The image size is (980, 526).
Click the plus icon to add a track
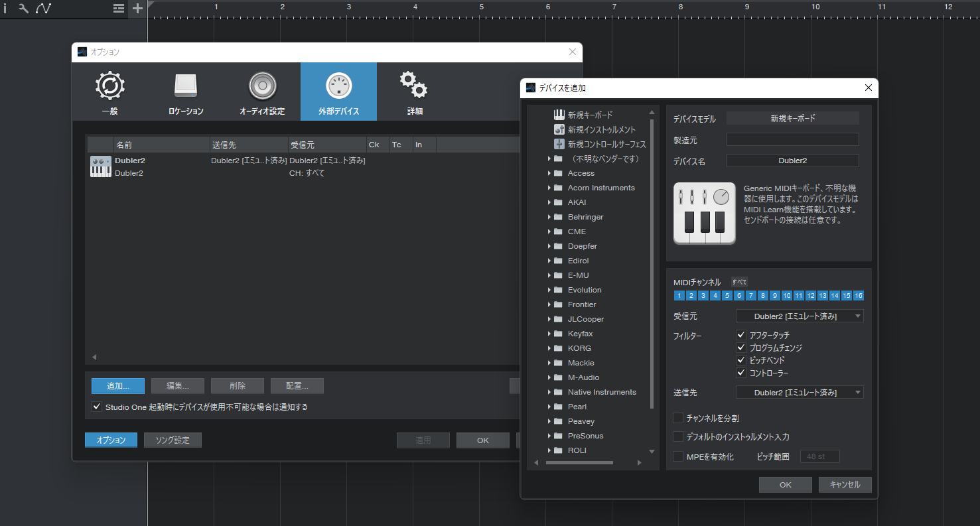pyautogui.click(x=137, y=8)
